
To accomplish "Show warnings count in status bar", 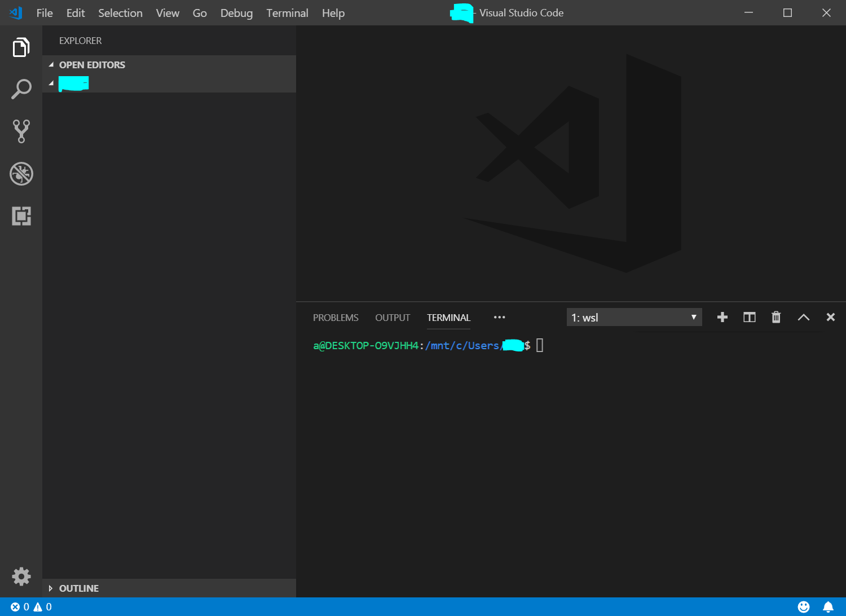I will pos(43,606).
